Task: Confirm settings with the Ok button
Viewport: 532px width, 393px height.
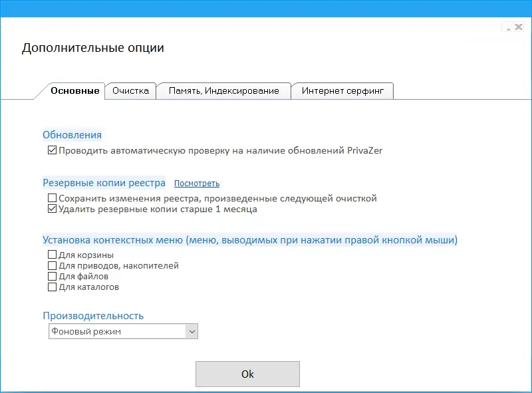Action: click(x=247, y=373)
